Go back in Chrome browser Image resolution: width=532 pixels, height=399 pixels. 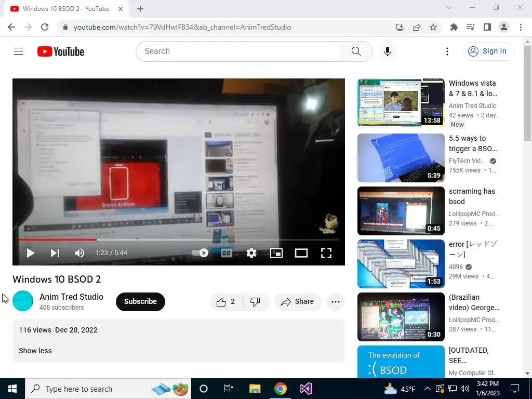coord(11,27)
